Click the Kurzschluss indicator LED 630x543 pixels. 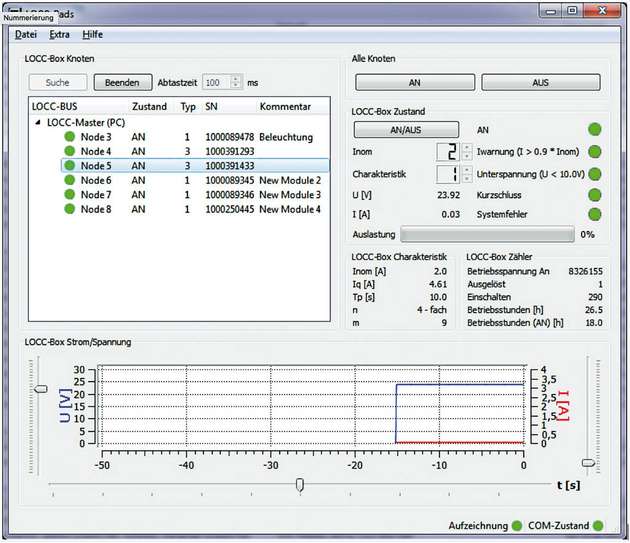pyautogui.click(x=595, y=195)
